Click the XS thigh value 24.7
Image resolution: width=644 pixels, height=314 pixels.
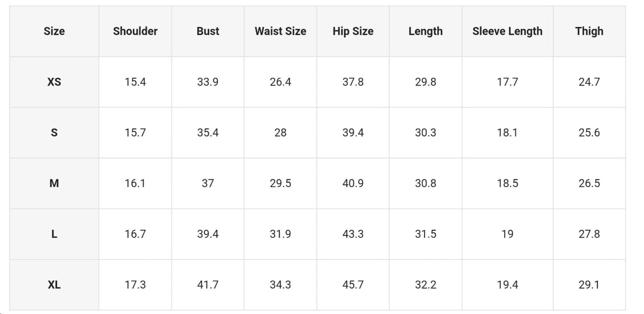[589, 82]
